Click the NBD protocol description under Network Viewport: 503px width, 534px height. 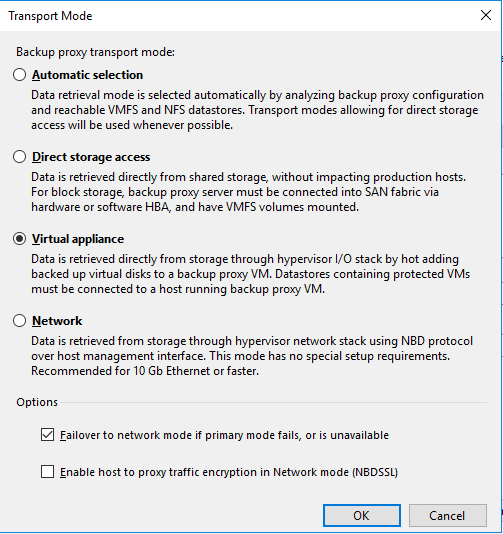point(252,356)
